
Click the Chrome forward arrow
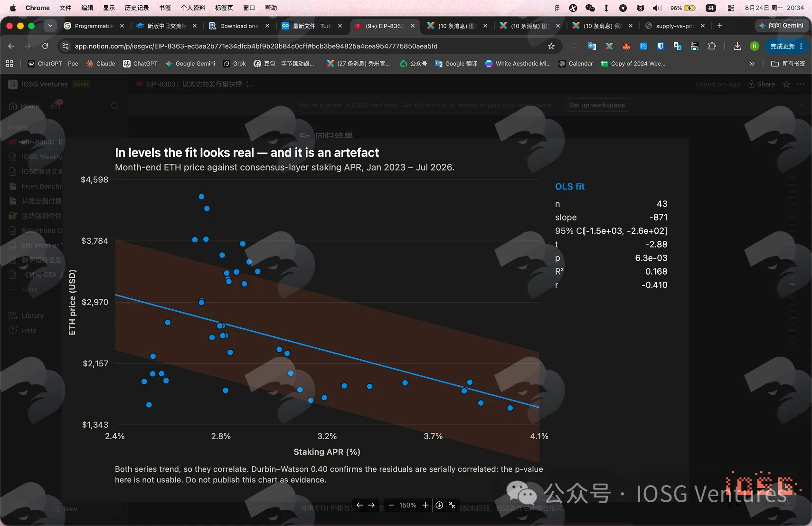[28, 46]
